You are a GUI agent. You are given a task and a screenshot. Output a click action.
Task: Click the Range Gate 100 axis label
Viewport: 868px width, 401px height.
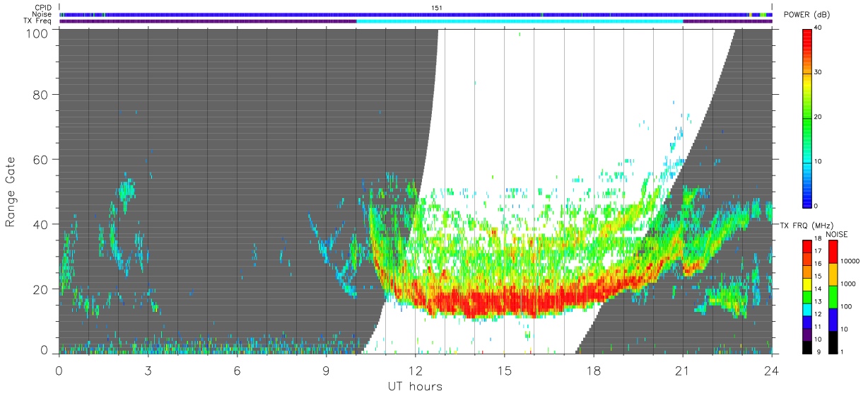click(37, 33)
